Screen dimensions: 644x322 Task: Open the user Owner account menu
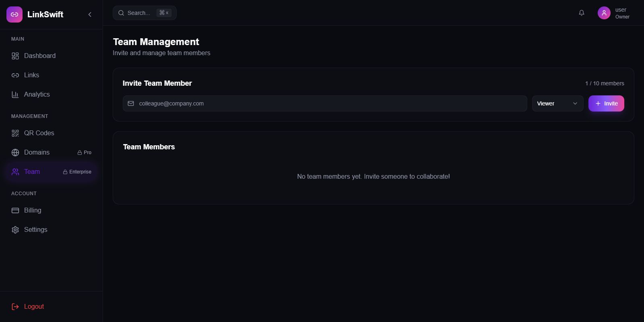click(x=622, y=13)
